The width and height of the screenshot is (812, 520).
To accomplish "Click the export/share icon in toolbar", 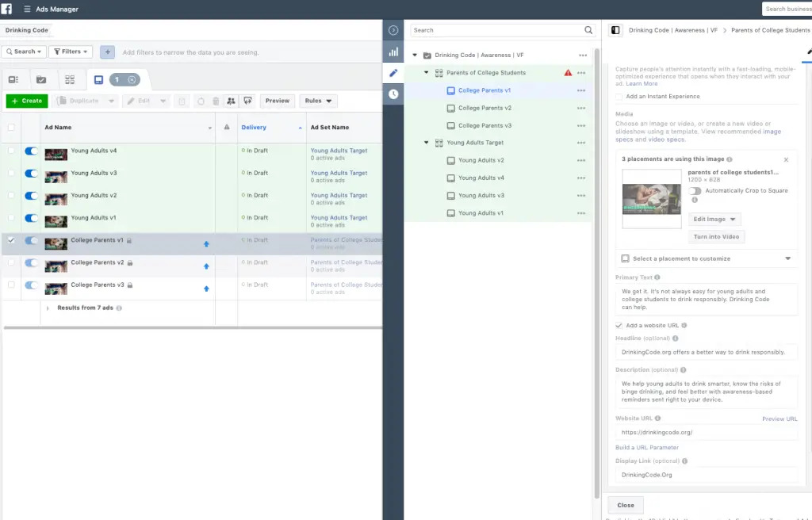I will tap(247, 101).
